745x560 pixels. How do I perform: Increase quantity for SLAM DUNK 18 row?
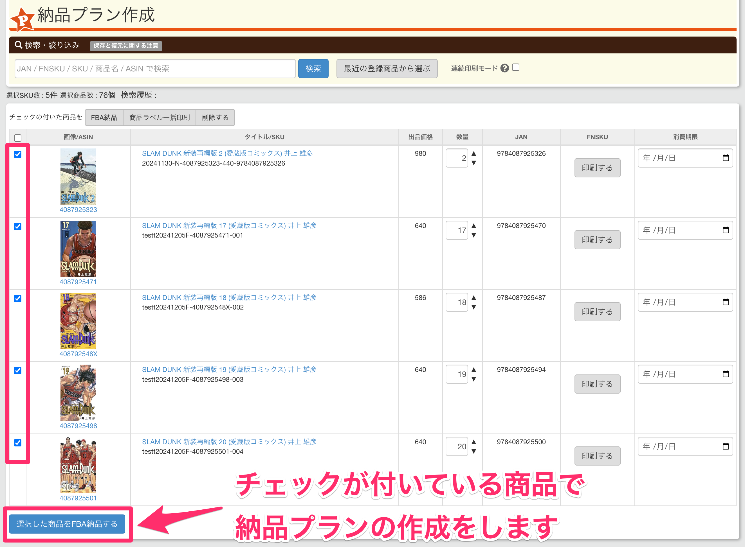[474, 298]
